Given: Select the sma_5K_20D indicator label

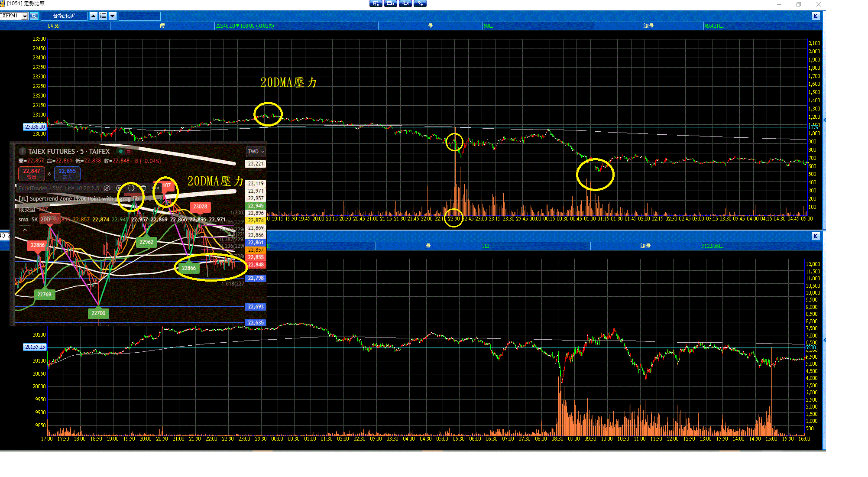Looking at the screenshot, I should coord(34,220).
